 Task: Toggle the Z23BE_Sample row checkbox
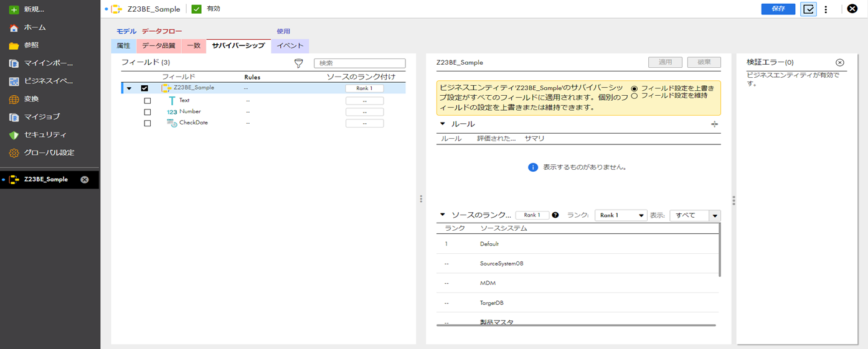pyautogui.click(x=144, y=88)
